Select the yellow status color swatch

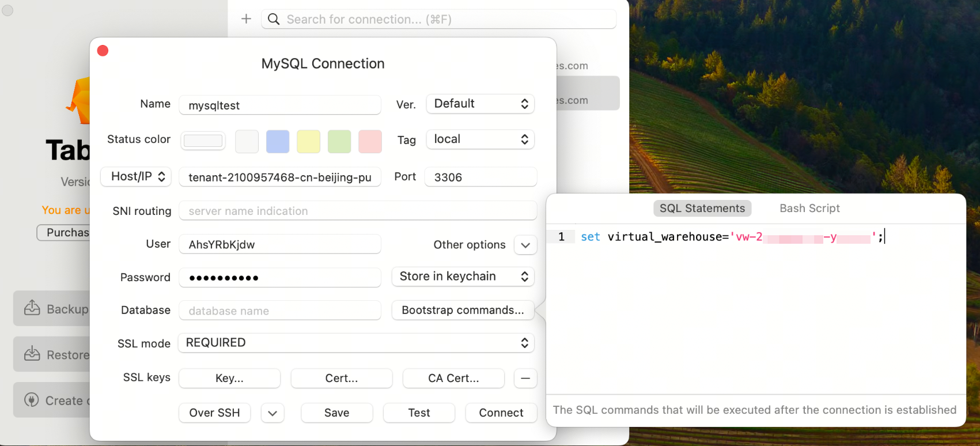pos(308,142)
